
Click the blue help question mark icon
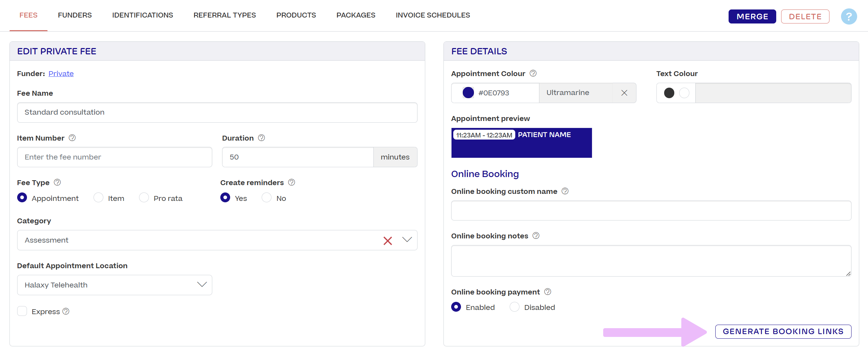pyautogui.click(x=849, y=16)
